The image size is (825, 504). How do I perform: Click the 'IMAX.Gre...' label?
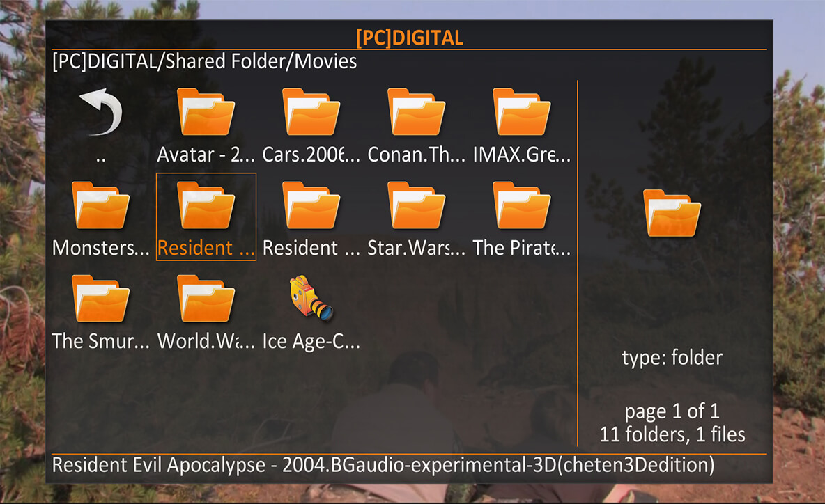[521, 155]
